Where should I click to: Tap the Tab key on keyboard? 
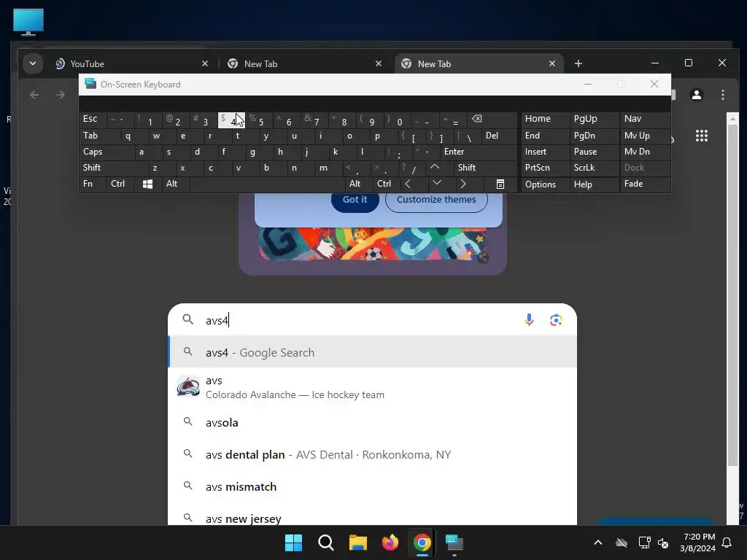[x=99, y=135]
